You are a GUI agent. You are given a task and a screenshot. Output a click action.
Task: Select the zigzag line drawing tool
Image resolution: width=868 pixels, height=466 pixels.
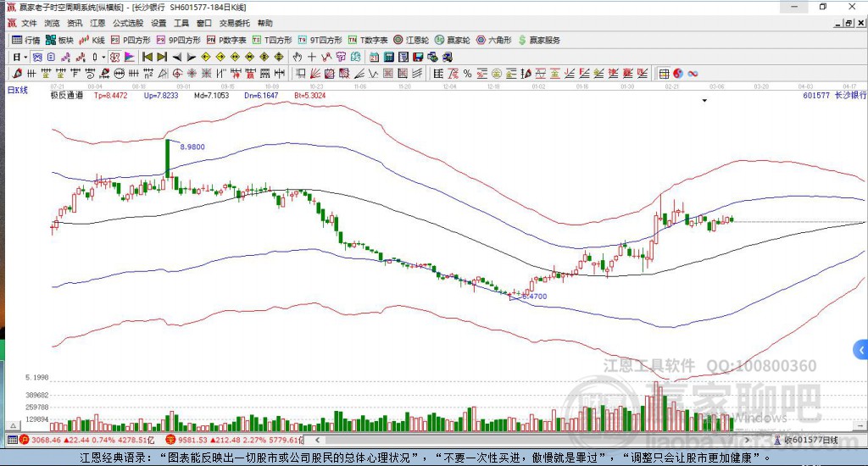[374, 73]
